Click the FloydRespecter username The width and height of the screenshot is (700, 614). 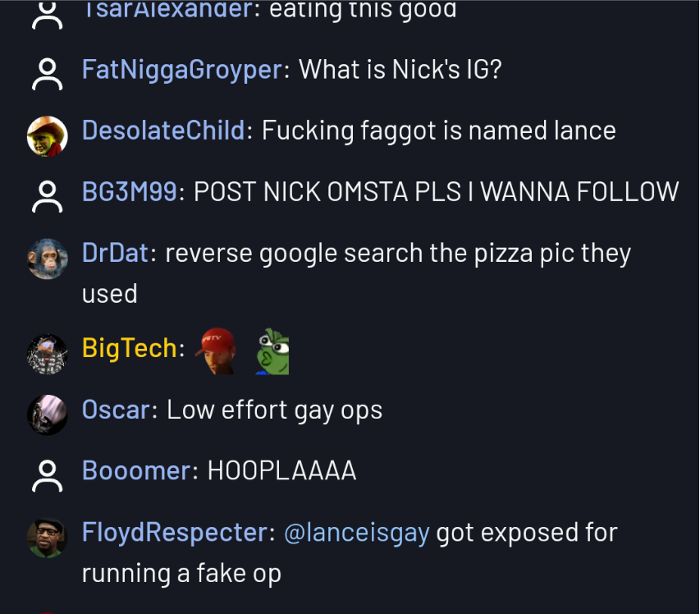(x=175, y=532)
